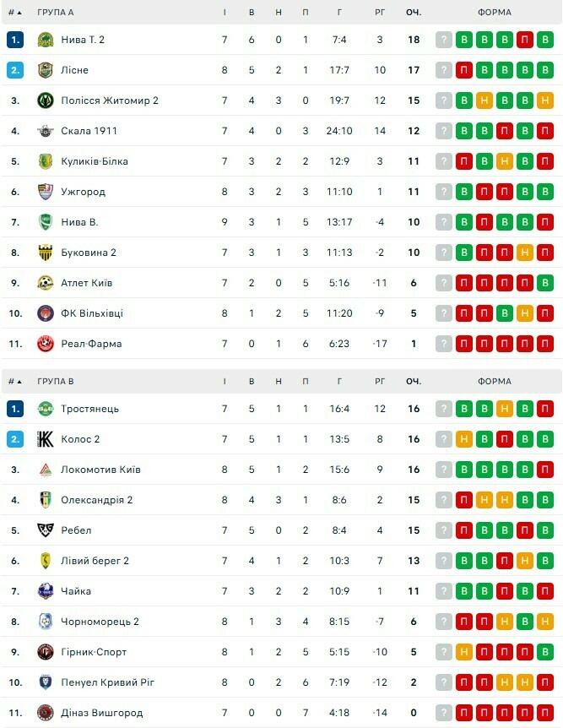Click Ребел upcoming match grey badge
This screenshot has width=563, height=728.
click(x=444, y=530)
